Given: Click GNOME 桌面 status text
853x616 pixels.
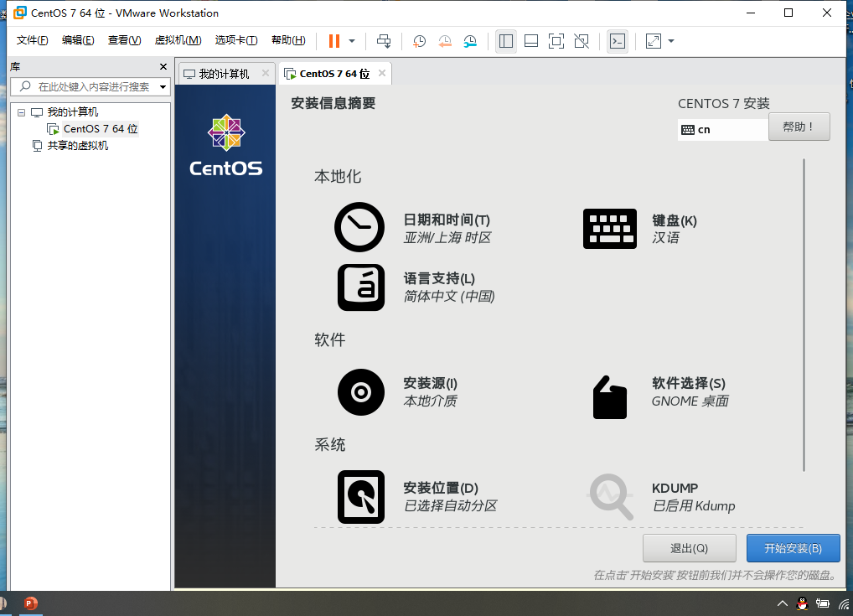Looking at the screenshot, I should coord(690,401).
